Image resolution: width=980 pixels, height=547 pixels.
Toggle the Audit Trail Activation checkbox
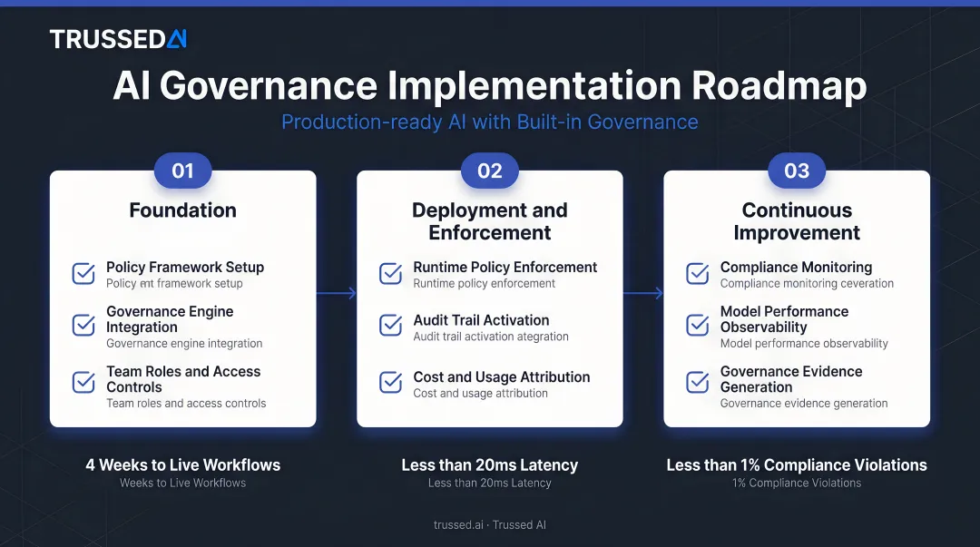(390, 325)
